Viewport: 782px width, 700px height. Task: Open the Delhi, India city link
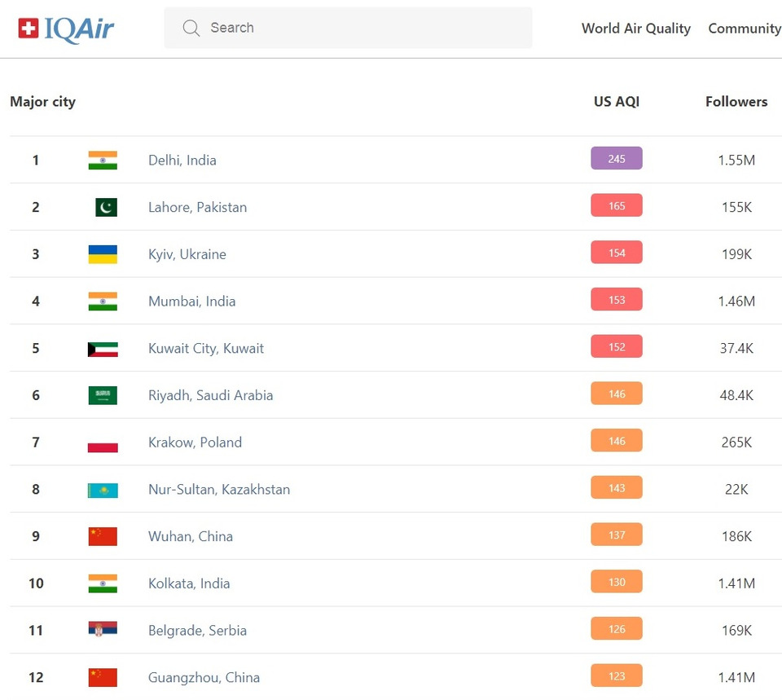click(x=182, y=161)
